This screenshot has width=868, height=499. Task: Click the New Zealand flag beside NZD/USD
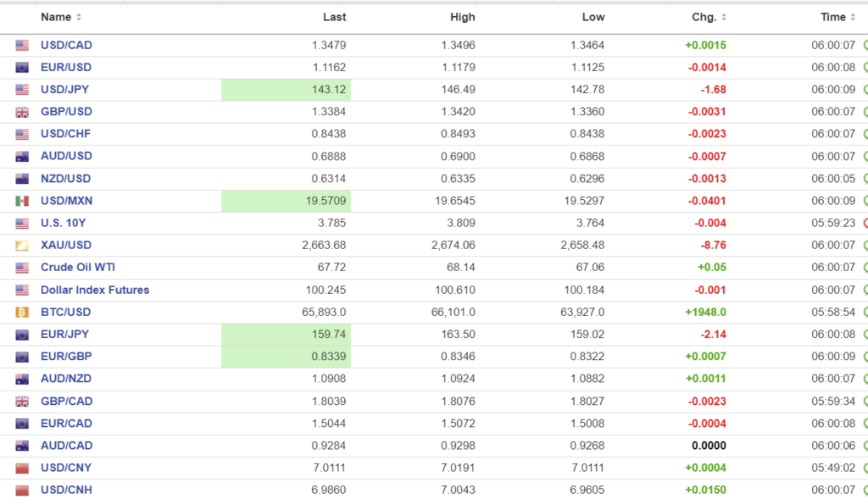22,179
